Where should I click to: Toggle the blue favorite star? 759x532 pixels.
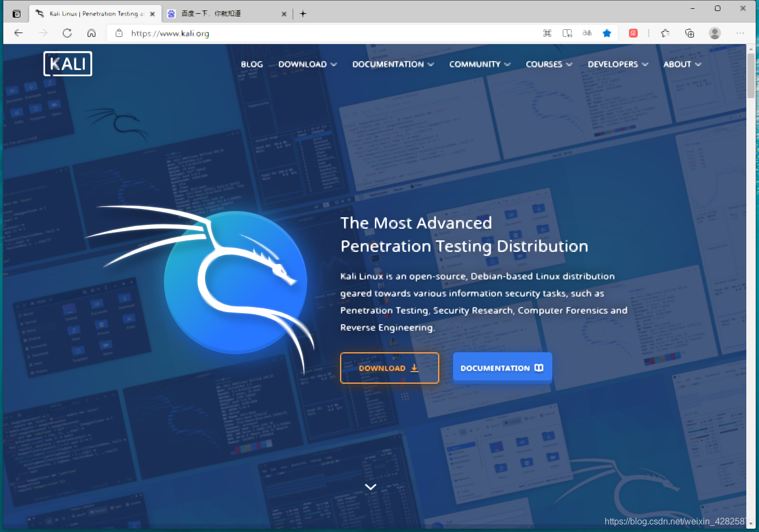click(x=607, y=33)
